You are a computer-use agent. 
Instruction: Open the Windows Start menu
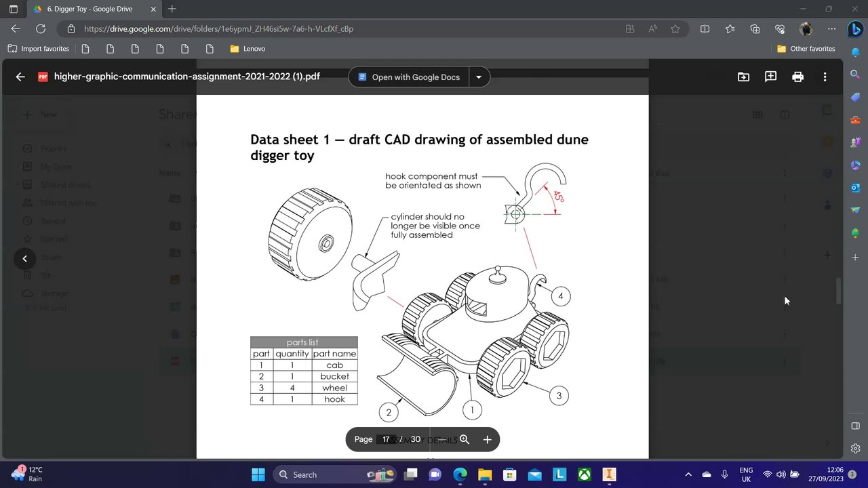(258, 474)
